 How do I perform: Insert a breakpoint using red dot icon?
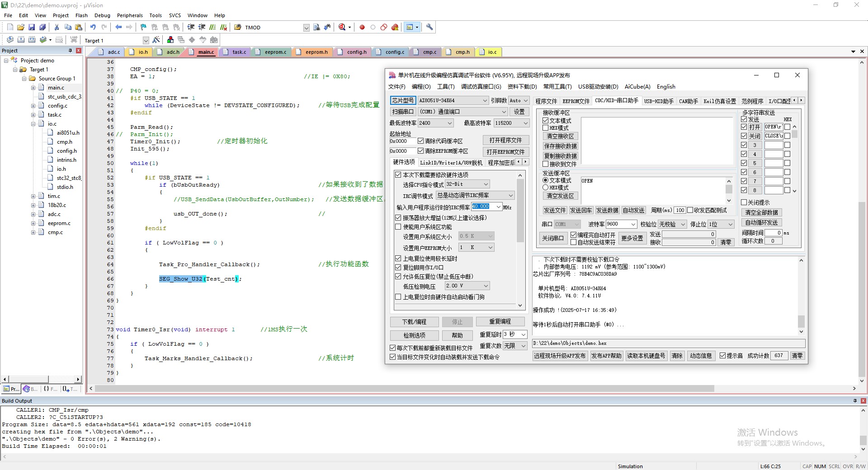(362, 27)
